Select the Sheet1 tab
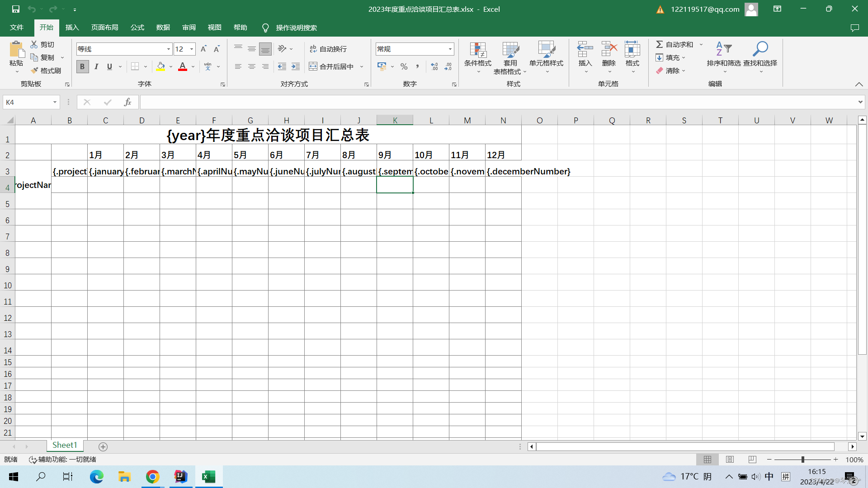This screenshot has height=488, width=868. point(64,445)
